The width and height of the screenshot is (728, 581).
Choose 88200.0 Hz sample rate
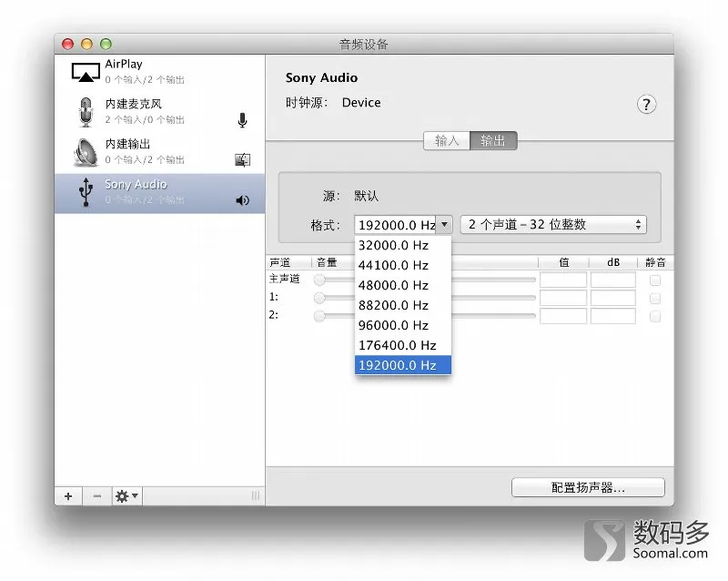click(x=402, y=305)
